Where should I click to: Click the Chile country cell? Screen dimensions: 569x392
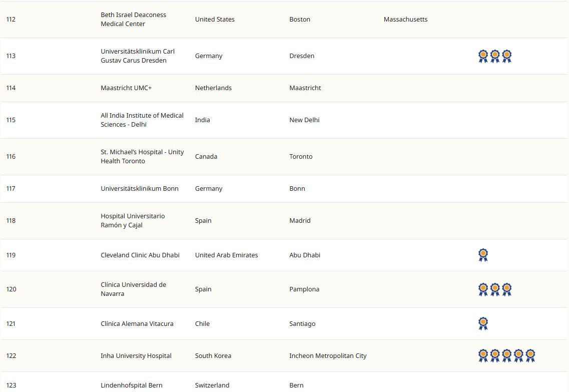(x=202, y=324)
